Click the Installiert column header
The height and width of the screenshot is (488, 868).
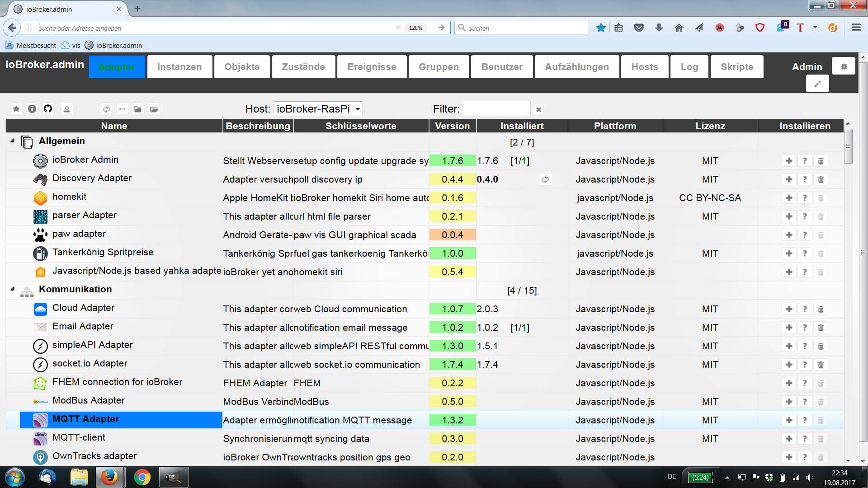point(522,126)
